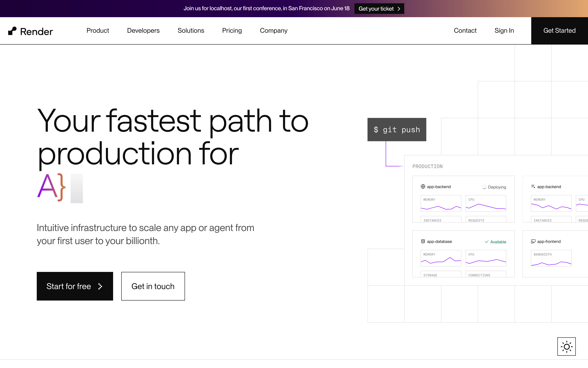Click the MEMORY chart in app-database card
Viewport: 588px width, 368px height.
tap(441, 258)
